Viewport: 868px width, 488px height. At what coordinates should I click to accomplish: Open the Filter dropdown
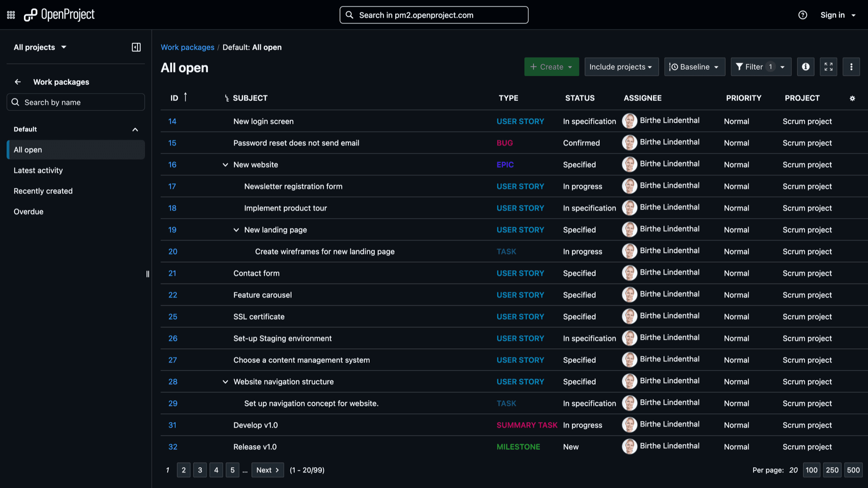point(761,67)
